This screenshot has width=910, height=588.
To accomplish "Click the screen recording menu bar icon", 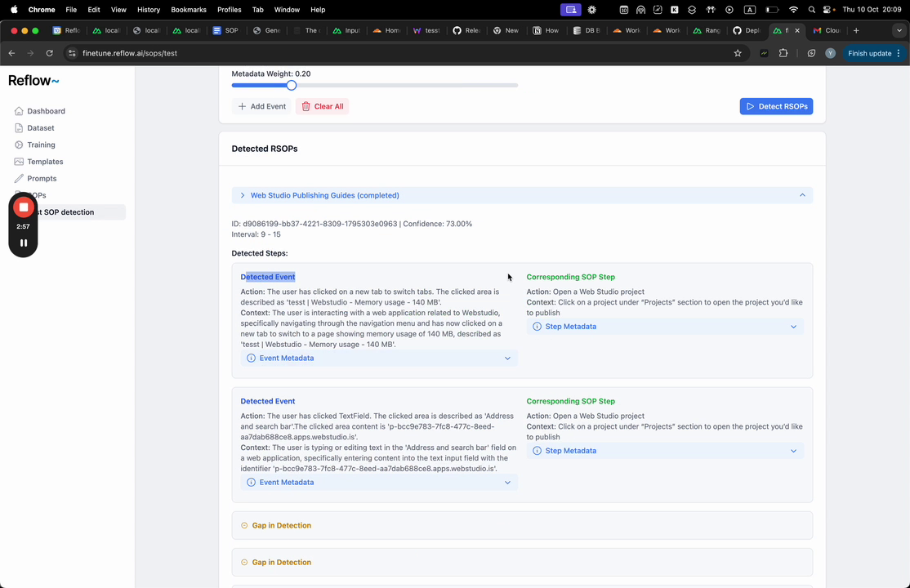I will point(570,9).
